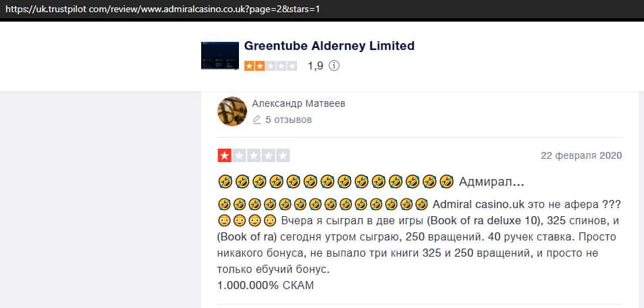The image size is (644, 308).
Task: Click the red star in the review rating
Action: click(225, 156)
